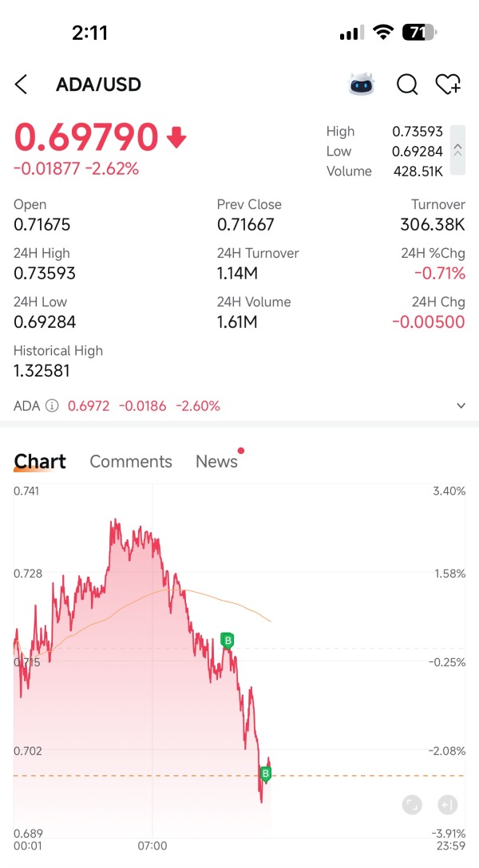
Task: Open the search magnifier
Action: (x=407, y=85)
